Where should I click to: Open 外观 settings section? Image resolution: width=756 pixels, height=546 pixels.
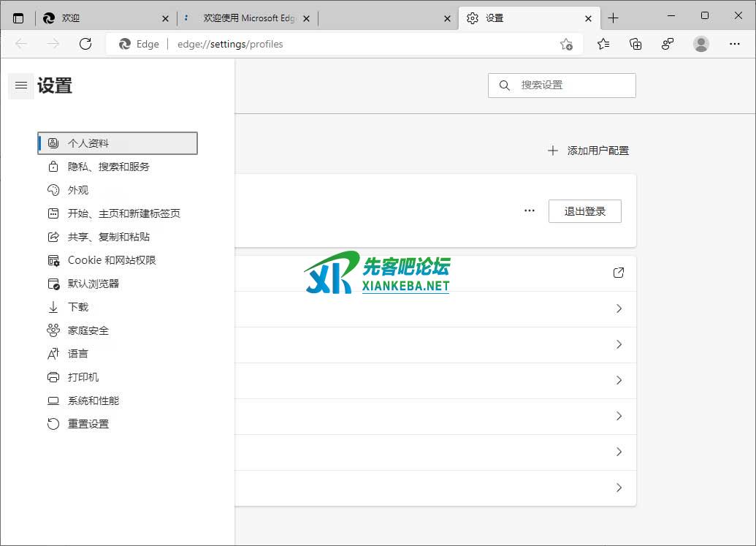point(78,190)
